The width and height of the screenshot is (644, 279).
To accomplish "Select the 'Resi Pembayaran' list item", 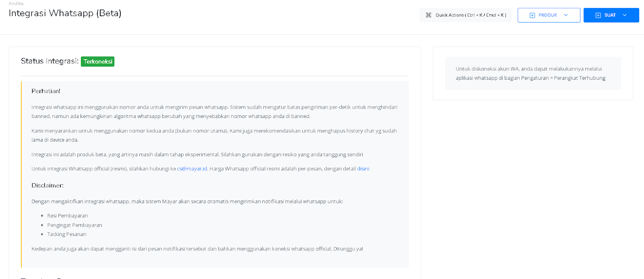I will [x=68, y=216].
